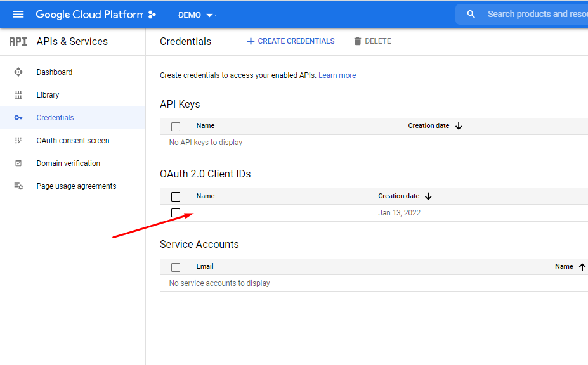The height and width of the screenshot is (365, 588).
Task: Click 'No API keys to display' text
Action: 206,143
